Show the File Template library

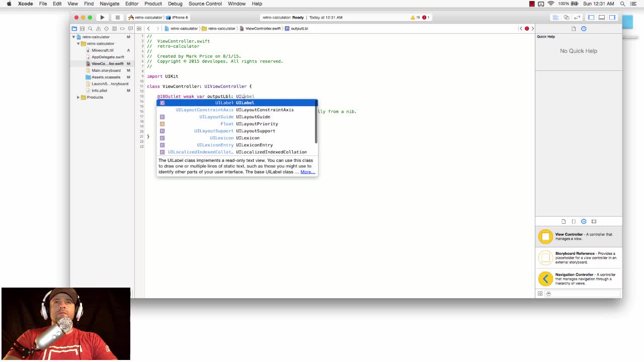pos(563,221)
